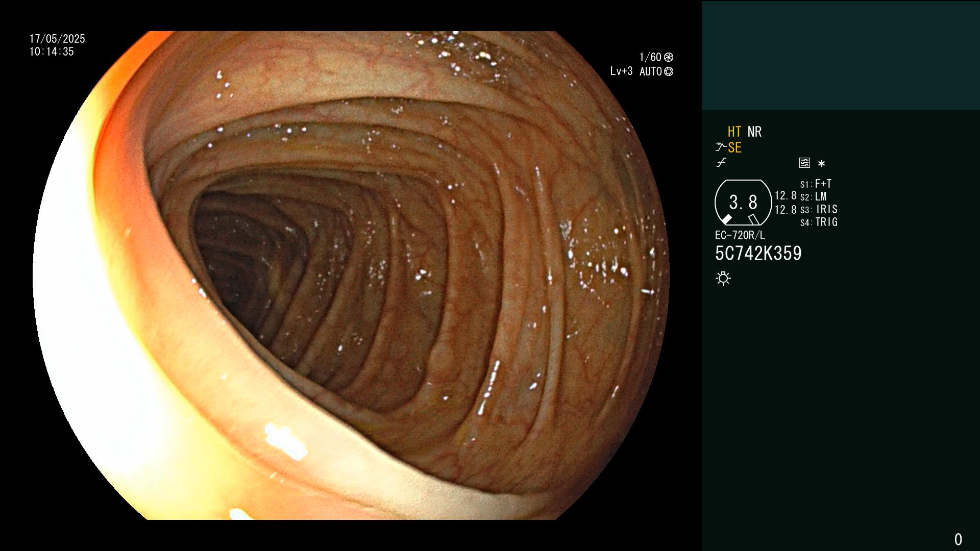The image size is (980, 551).
Task: Click the 1/60 shutter speed value
Action: point(650,57)
